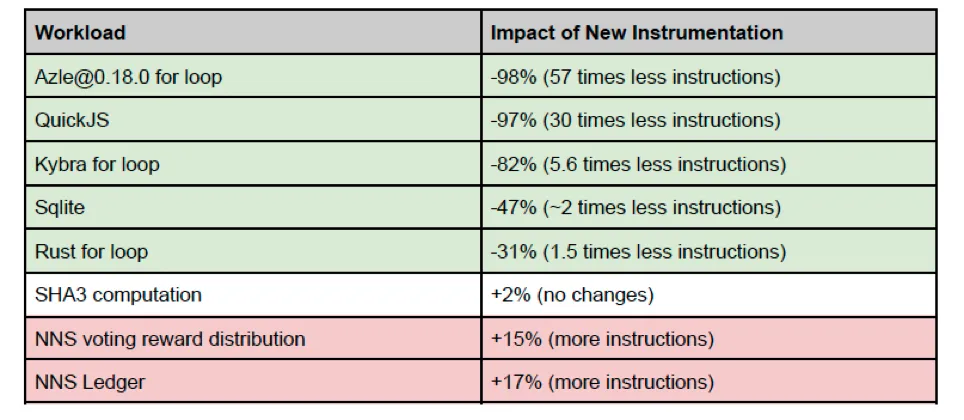Select the Impact of New Instrumentation header
Screen dimensions: 964x420
(x=636, y=32)
